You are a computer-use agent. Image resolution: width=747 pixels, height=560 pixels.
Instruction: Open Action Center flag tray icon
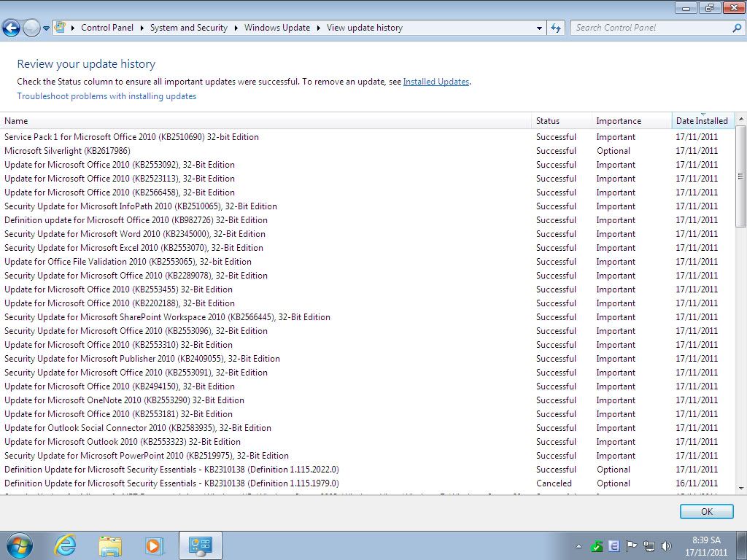(x=631, y=546)
